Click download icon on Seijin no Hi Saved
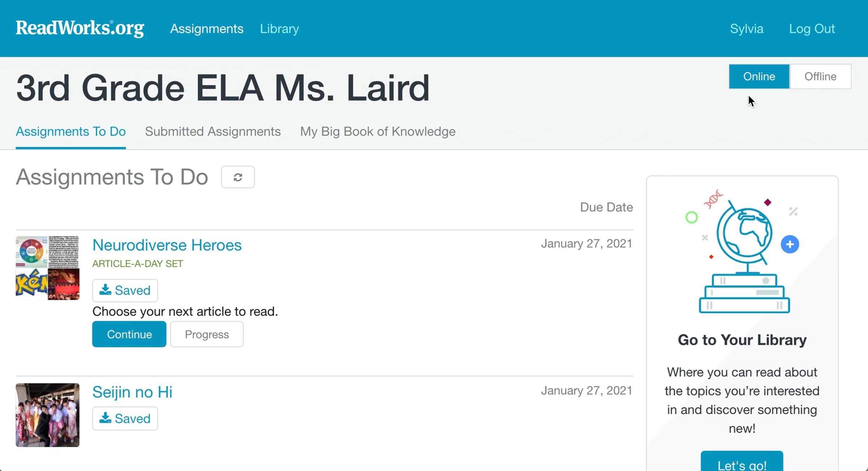Viewport: 868px width, 471px height. tap(105, 418)
